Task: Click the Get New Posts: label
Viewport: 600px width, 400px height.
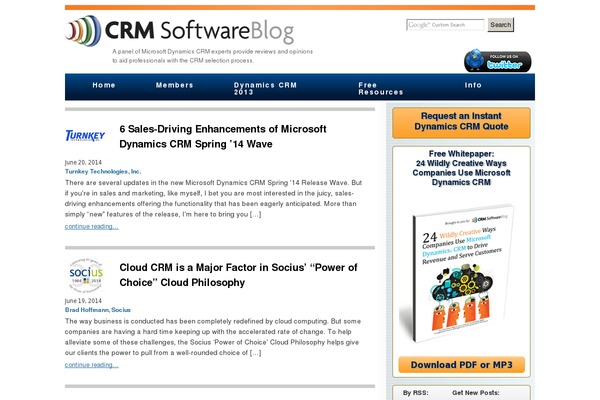Action: tap(476, 393)
